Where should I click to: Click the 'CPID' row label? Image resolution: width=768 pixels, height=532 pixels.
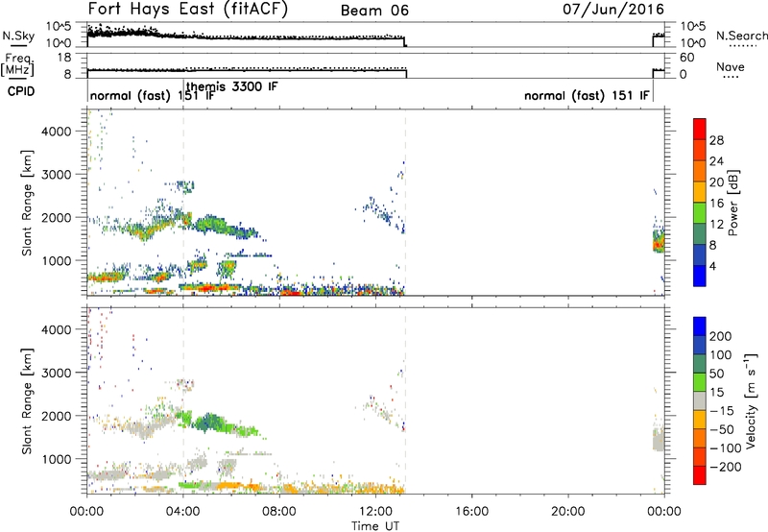click(21, 91)
